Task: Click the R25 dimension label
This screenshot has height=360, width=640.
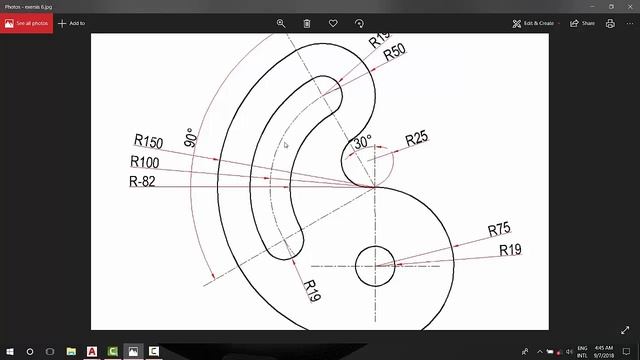Action: point(417,138)
